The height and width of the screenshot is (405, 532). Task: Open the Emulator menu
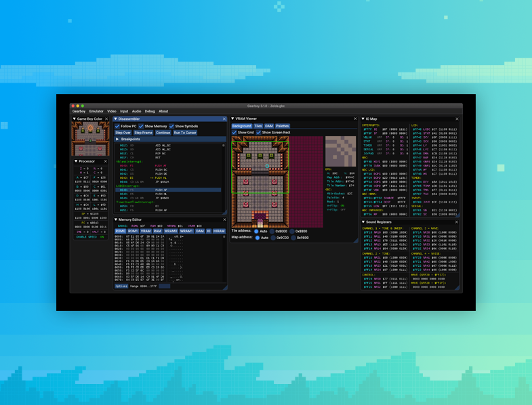pos(96,111)
